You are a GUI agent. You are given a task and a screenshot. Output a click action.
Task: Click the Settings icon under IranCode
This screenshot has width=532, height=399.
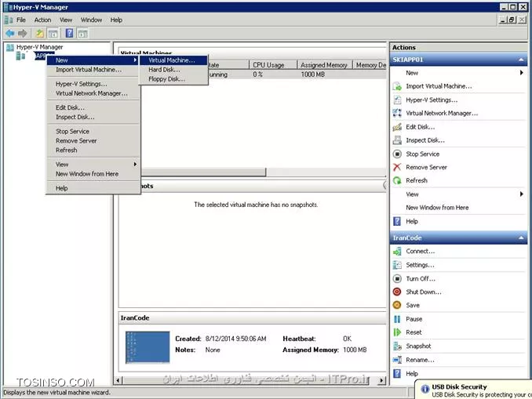(x=397, y=265)
